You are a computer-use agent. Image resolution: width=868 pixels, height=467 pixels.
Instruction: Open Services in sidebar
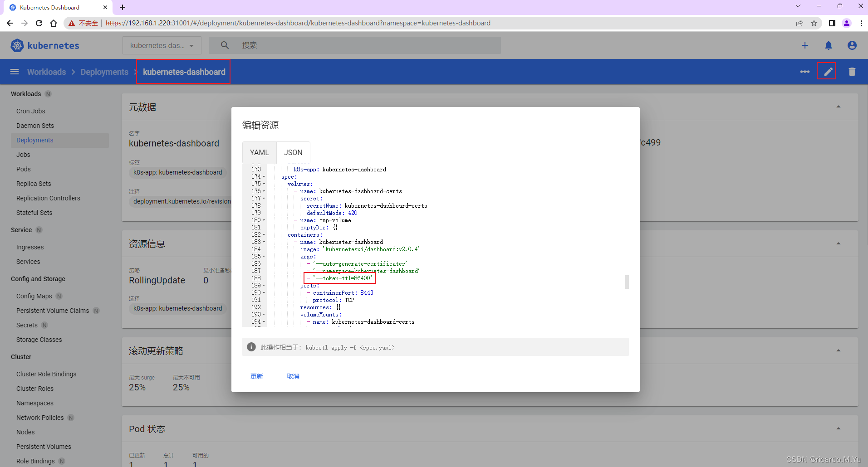(x=28, y=262)
